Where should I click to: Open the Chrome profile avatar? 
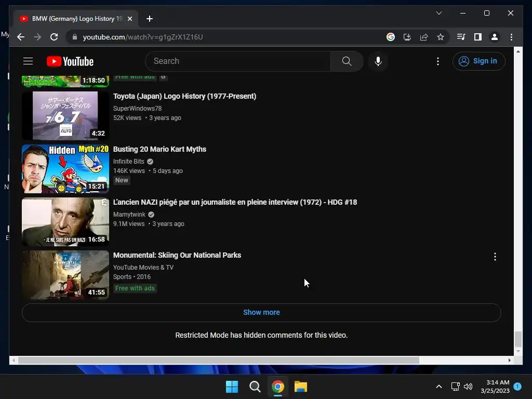pyautogui.click(x=495, y=37)
